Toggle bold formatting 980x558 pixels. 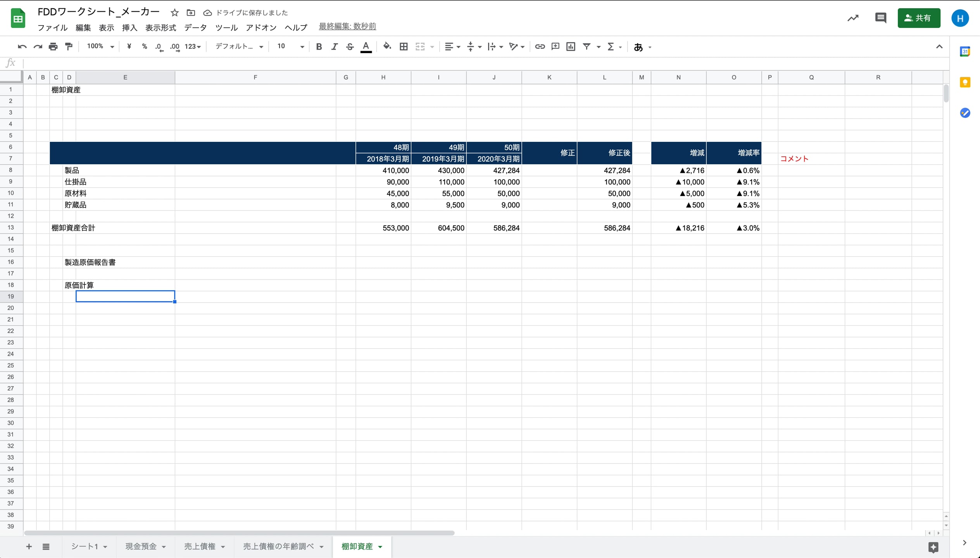(x=319, y=46)
